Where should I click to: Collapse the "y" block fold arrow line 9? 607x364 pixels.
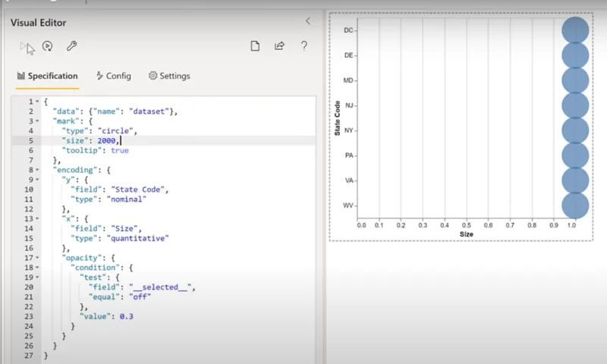[x=37, y=180]
